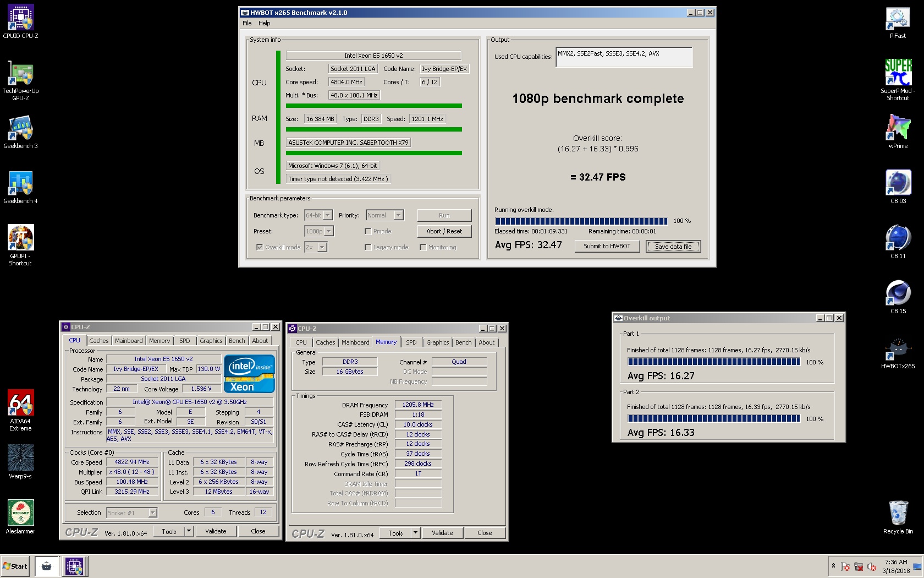
Task: Launch TechPowerUp GPU-Z from the desktop
Action: tap(21, 80)
